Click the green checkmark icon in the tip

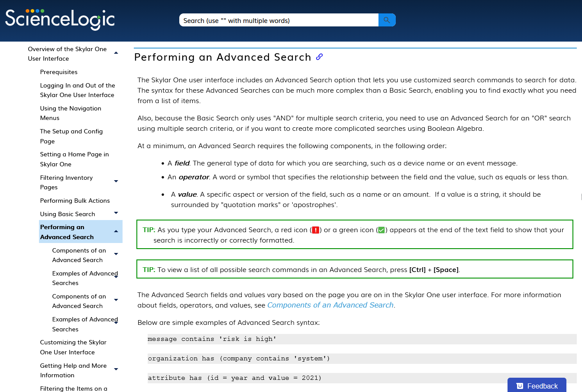coord(381,230)
